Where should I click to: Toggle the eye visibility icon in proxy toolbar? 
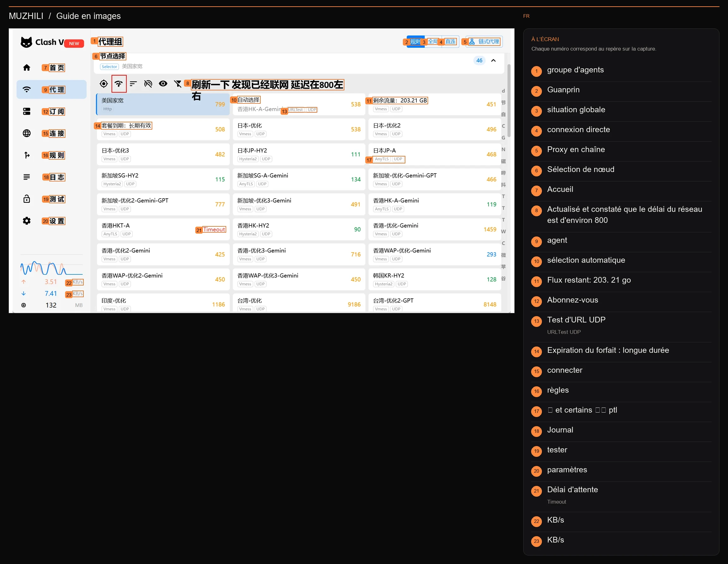163,84
